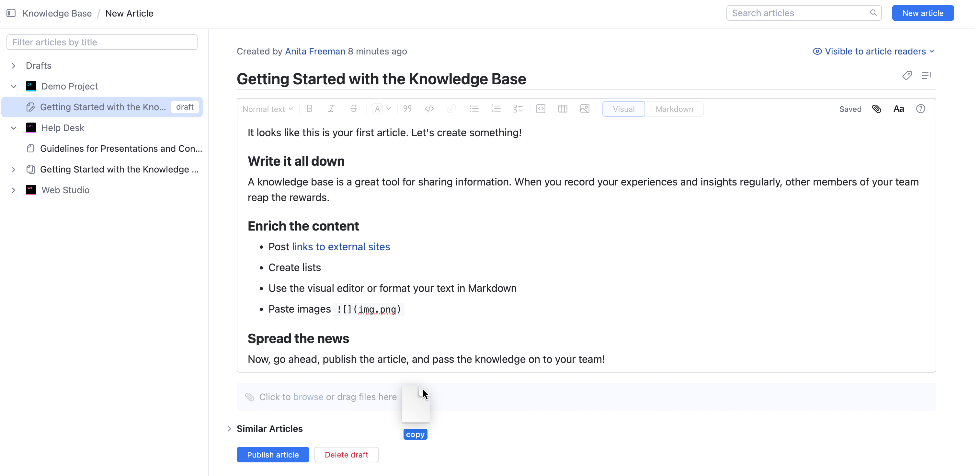Insert a blockquote
The width and height of the screenshot is (980, 476).
[407, 109]
